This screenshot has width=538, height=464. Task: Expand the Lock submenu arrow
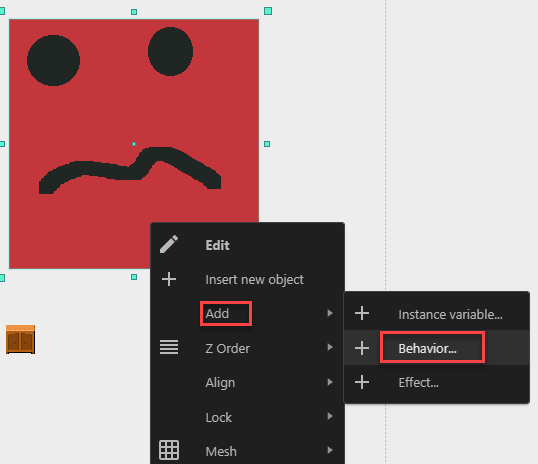(330, 416)
